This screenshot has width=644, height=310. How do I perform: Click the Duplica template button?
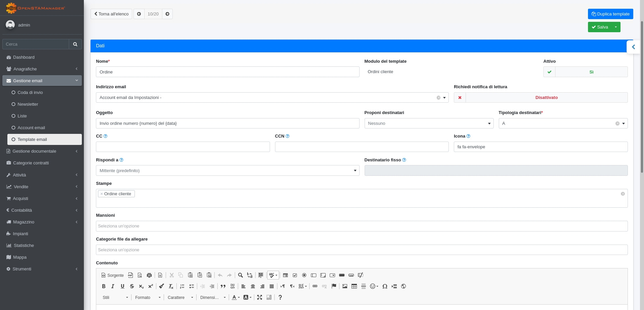pos(610,14)
